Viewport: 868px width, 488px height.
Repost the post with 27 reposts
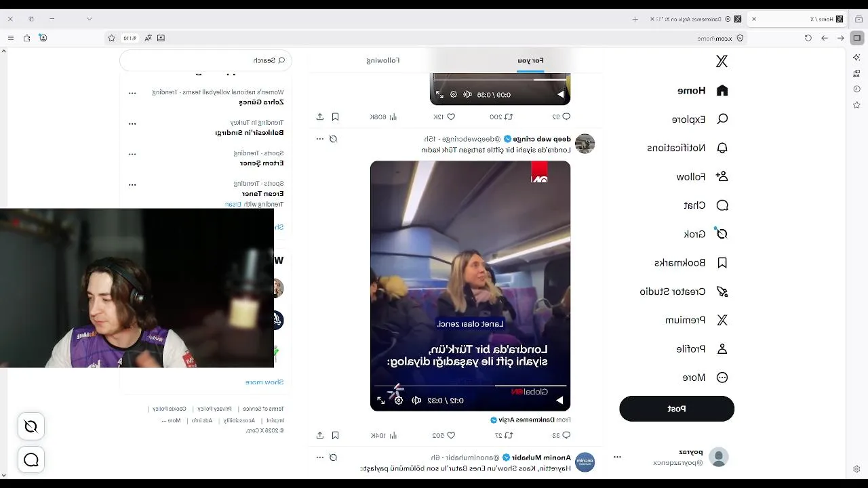[x=504, y=435]
